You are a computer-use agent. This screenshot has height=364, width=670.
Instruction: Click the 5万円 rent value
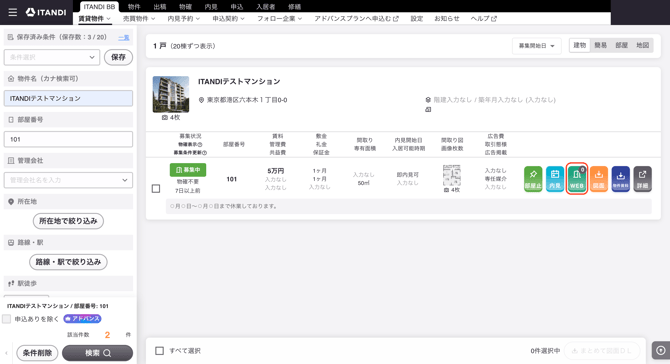point(275,171)
